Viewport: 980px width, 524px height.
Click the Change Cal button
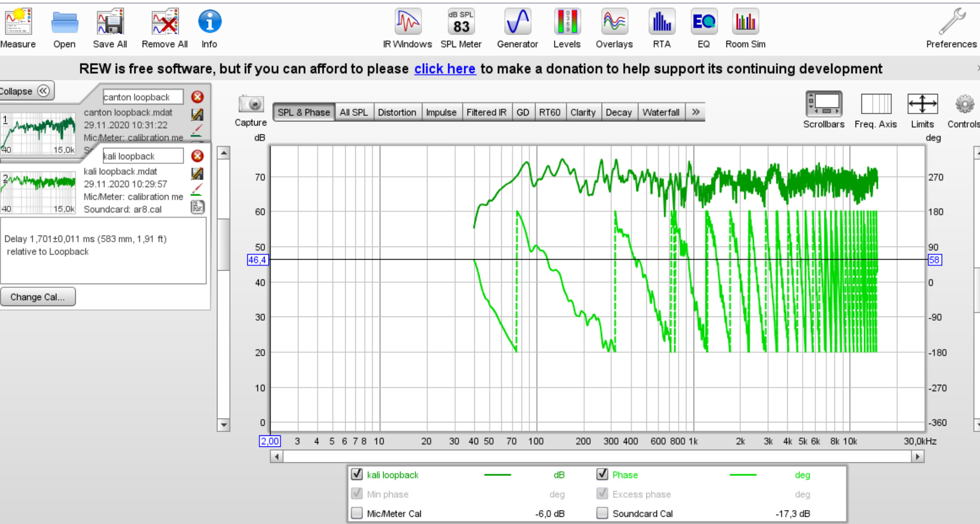[x=38, y=297]
